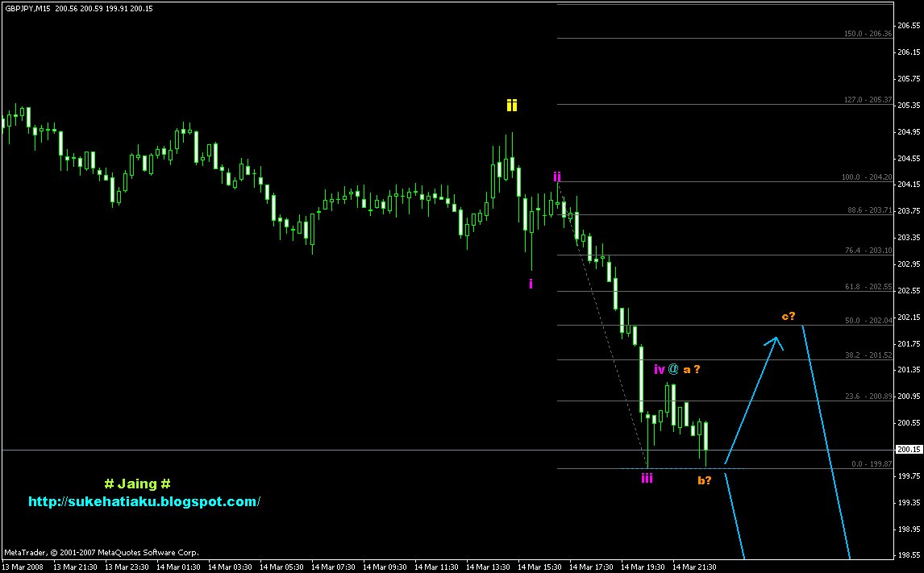
Task: Click 204.55 on the price axis
Action: (x=909, y=158)
